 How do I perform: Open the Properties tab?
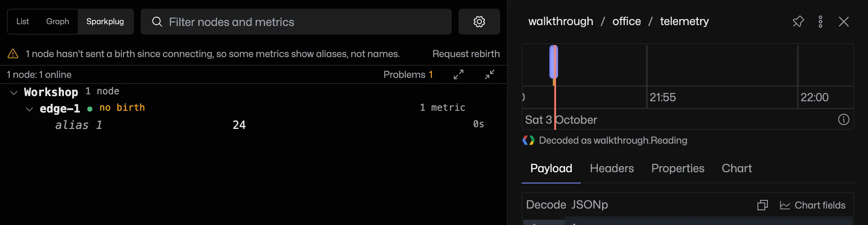(x=678, y=168)
